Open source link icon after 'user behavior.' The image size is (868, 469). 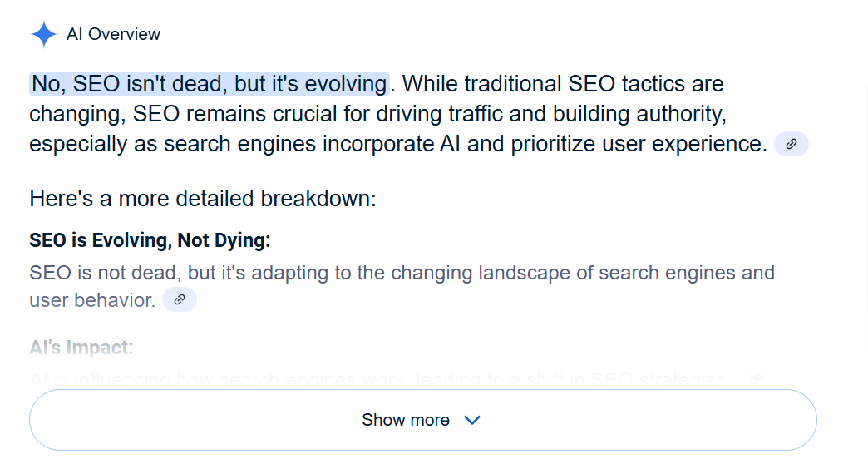coord(180,299)
